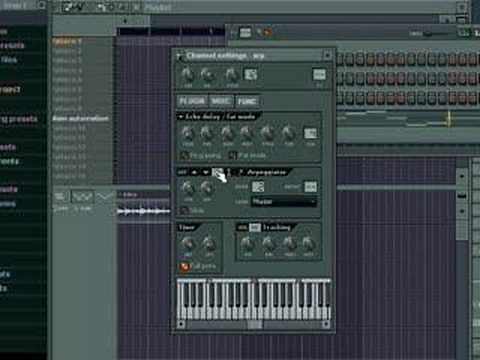Click the first Tracking knob

247,244
